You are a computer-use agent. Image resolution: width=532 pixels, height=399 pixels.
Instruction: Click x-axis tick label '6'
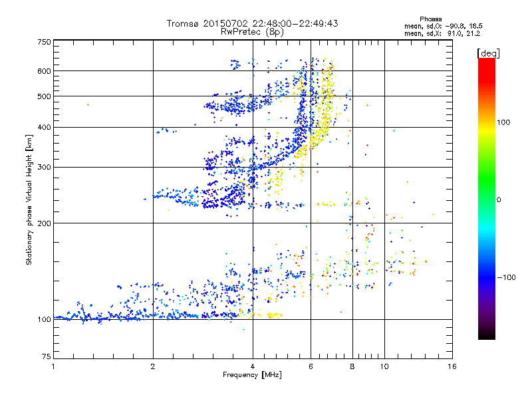[311, 366]
